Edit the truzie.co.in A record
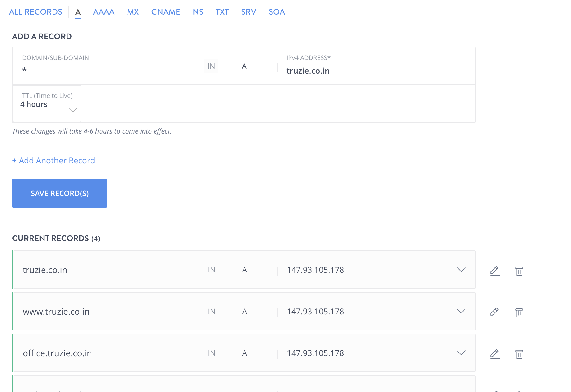571x392 pixels. point(495,271)
